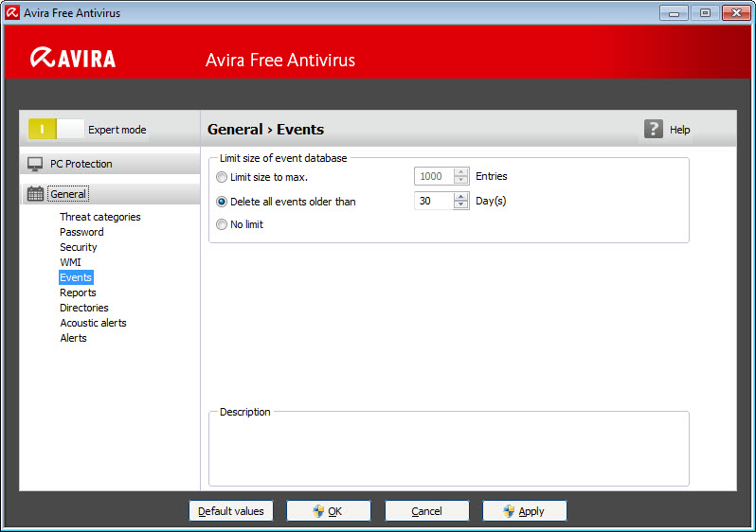This screenshot has height=532, width=756.
Task: Select the Events item in sidebar
Action: coord(76,277)
